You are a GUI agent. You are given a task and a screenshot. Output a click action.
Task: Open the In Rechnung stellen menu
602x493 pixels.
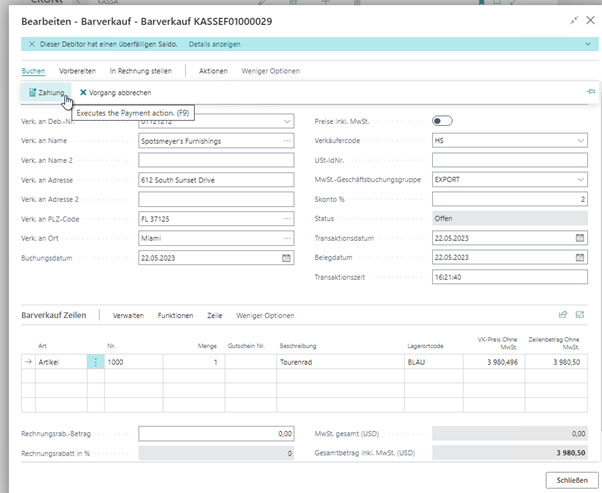pos(140,71)
